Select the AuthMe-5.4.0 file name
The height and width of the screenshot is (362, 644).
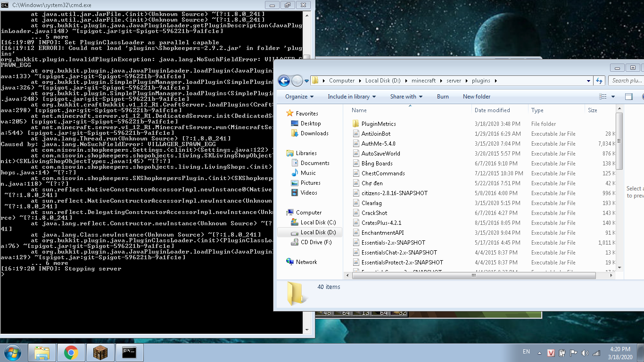(379, 144)
